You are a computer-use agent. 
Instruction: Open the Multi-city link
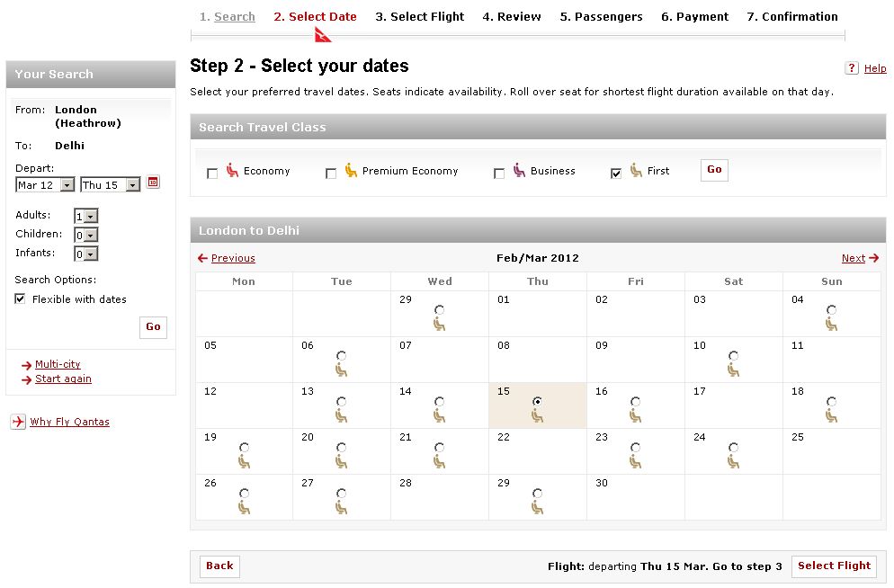point(58,364)
